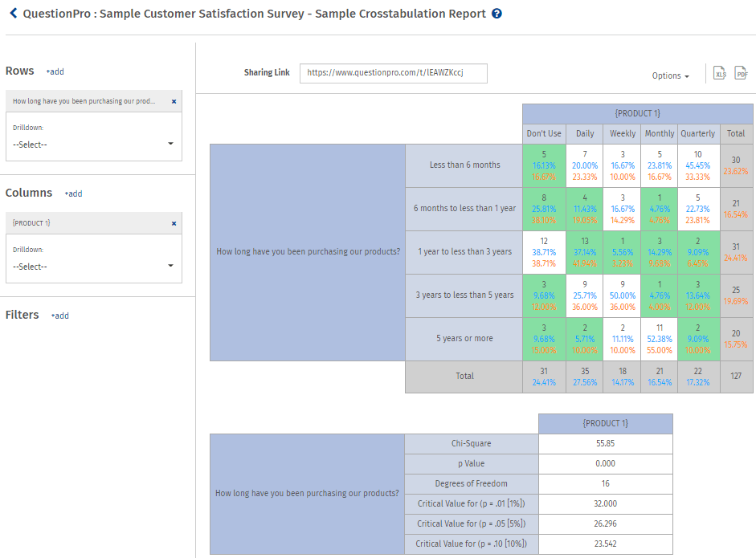Click the 'Less than 6 months' row label
The image size is (756, 558).
(x=464, y=165)
